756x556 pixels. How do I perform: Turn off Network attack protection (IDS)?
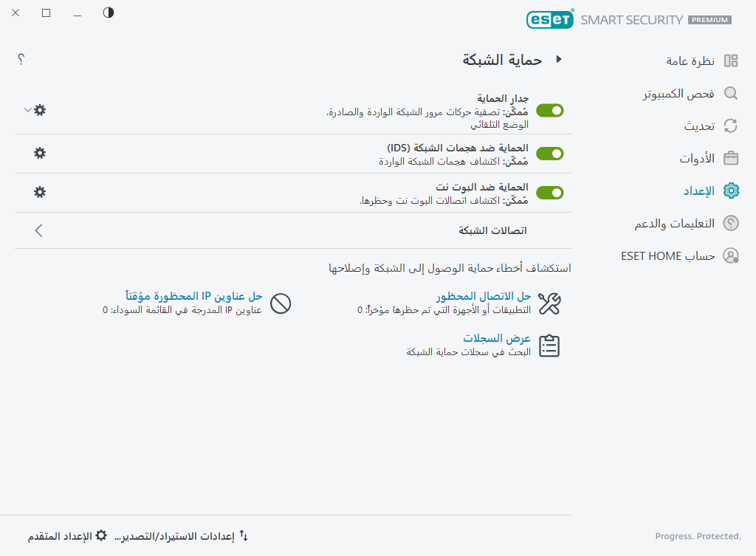[549, 154]
